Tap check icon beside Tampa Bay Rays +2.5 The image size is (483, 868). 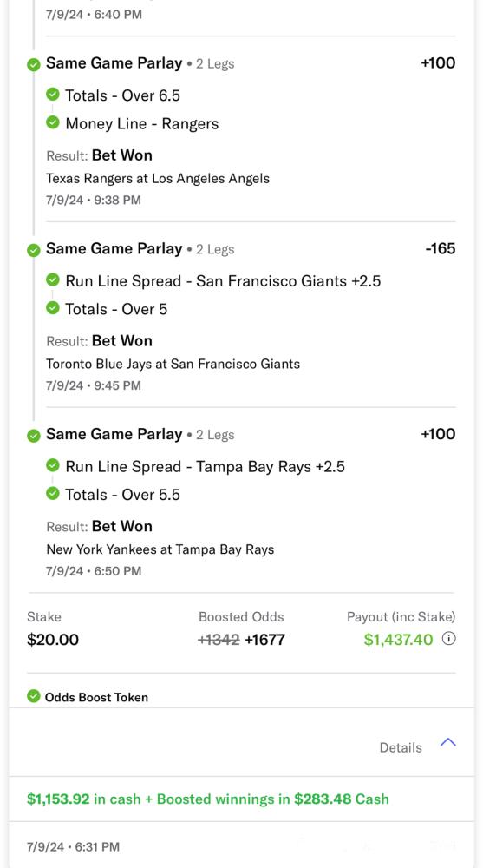click(53, 465)
